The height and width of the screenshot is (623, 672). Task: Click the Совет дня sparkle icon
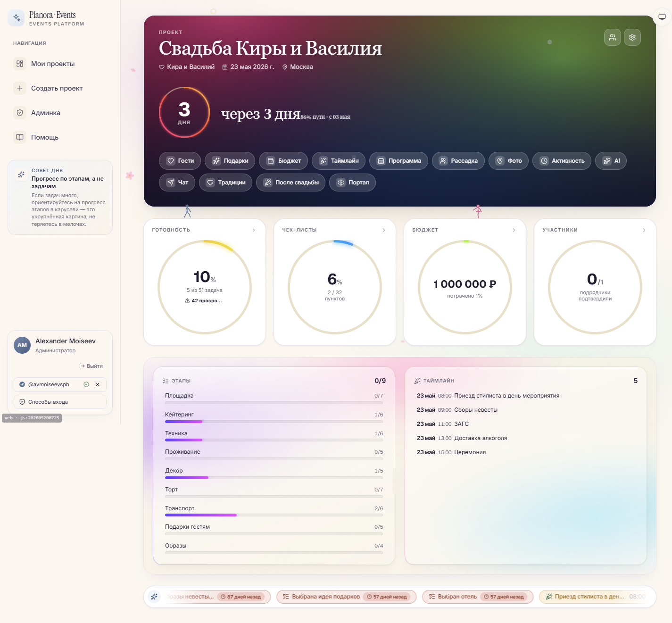coord(21,174)
